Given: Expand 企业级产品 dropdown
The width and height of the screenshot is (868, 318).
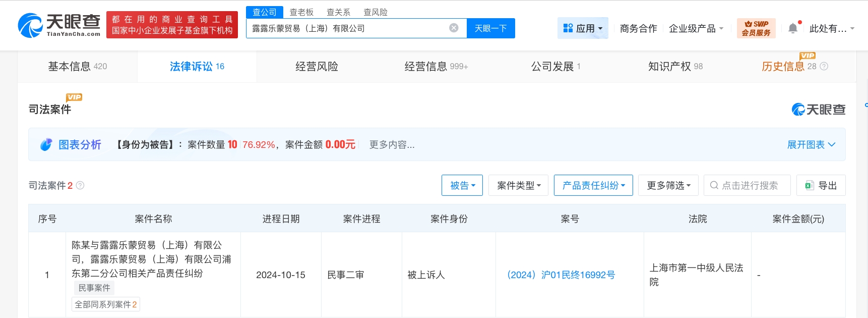Looking at the screenshot, I should 696,28.
